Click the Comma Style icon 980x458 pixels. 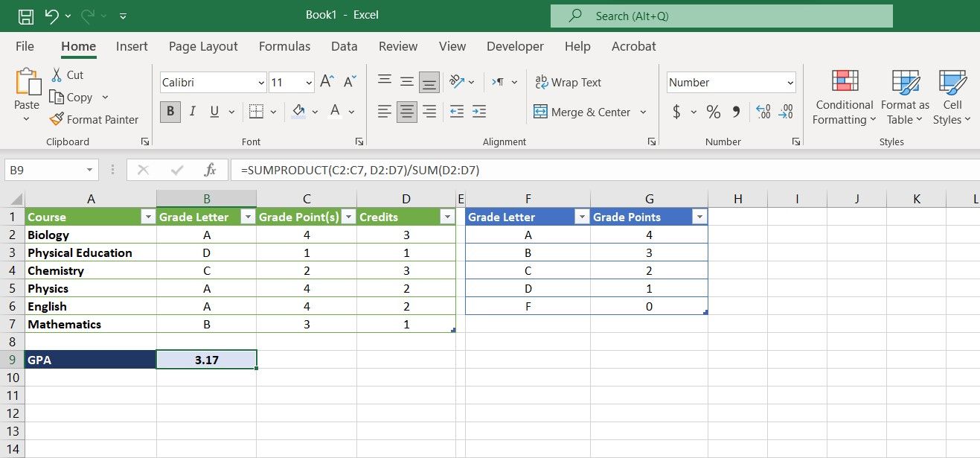[x=737, y=112]
